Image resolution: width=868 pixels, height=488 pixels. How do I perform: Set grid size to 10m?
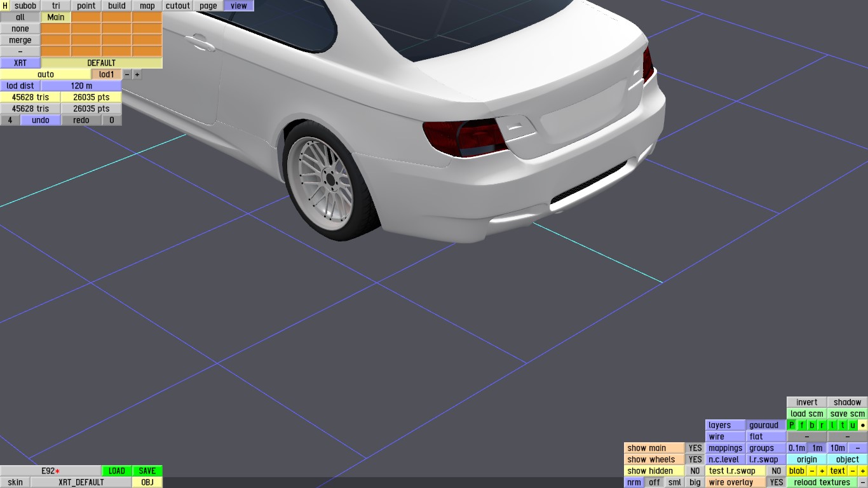click(837, 448)
